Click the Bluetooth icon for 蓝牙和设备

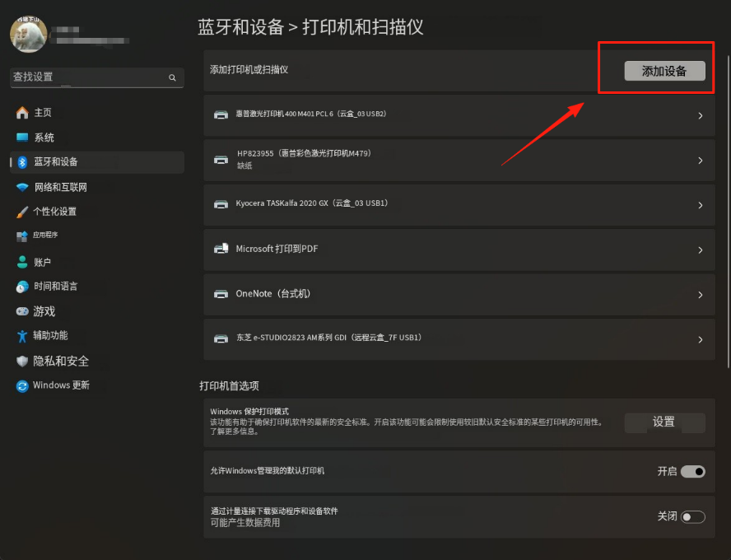pyautogui.click(x=22, y=162)
